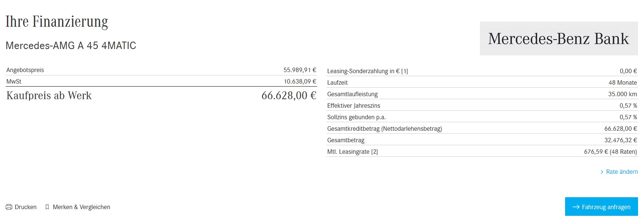Click the monthly rate 676,59 € (48 Raten)
The width and height of the screenshot is (644, 221).
(610, 152)
